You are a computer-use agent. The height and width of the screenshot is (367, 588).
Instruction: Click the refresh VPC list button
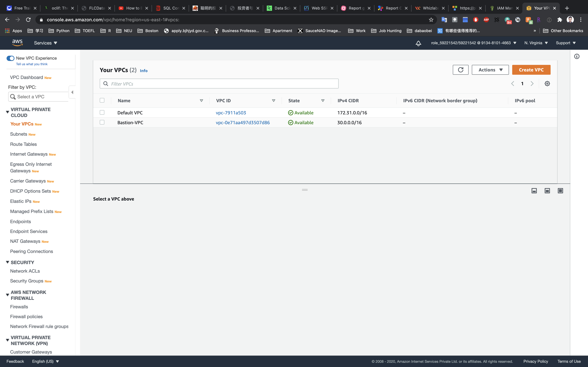(460, 70)
